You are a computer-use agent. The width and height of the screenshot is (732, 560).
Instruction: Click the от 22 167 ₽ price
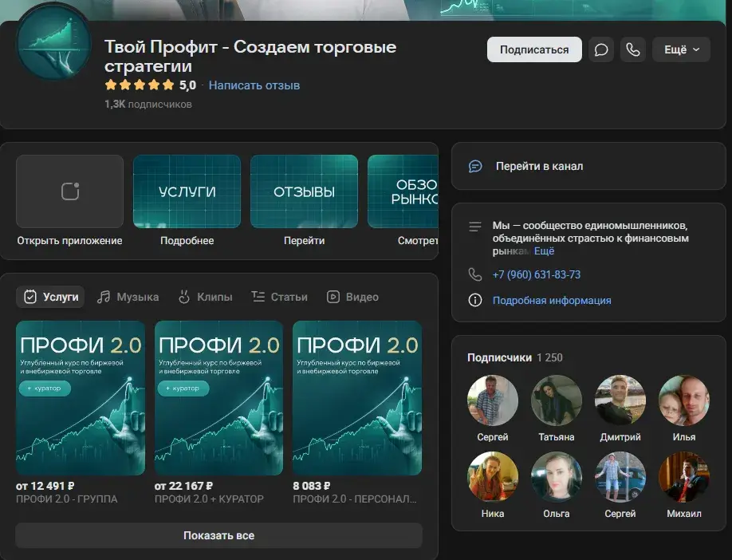point(183,486)
